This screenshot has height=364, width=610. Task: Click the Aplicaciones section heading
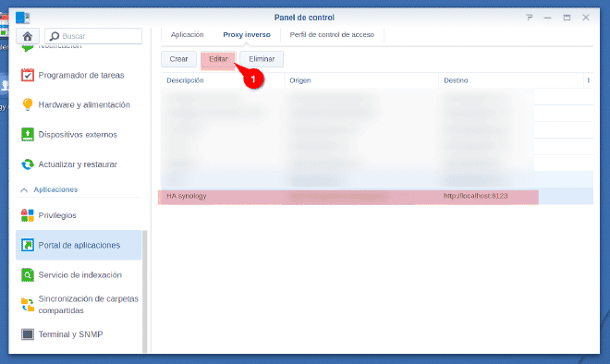click(x=55, y=189)
